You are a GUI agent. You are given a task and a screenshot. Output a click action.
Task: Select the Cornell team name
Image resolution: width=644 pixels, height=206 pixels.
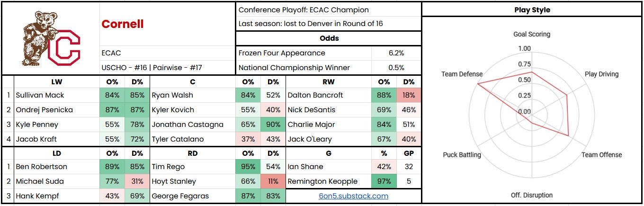(x=123, y=24)
